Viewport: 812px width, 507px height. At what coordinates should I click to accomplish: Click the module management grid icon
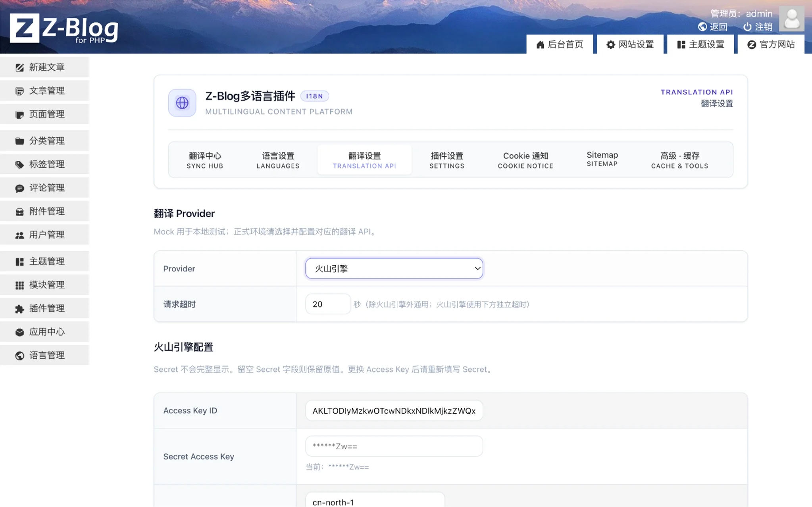click(19, 285)
